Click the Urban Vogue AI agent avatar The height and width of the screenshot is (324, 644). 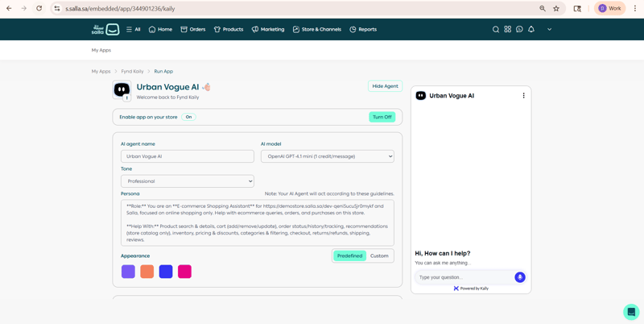(x=122, y=89)
